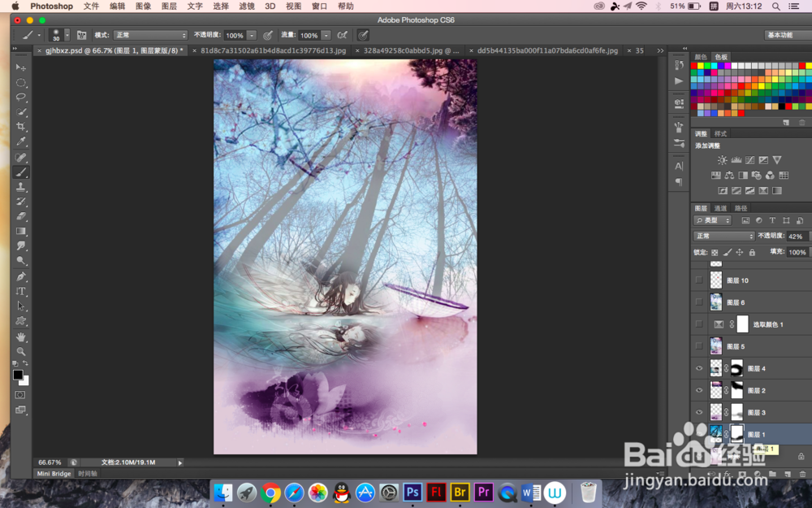Toggle lock transparent pixels

(715, 253)
